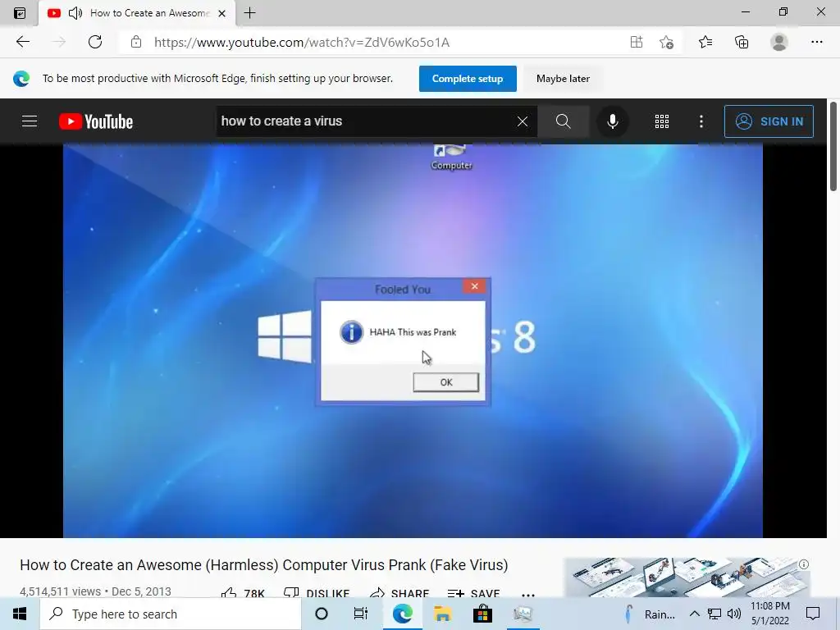Click the SAVE to playlist button

click(473, 592)
